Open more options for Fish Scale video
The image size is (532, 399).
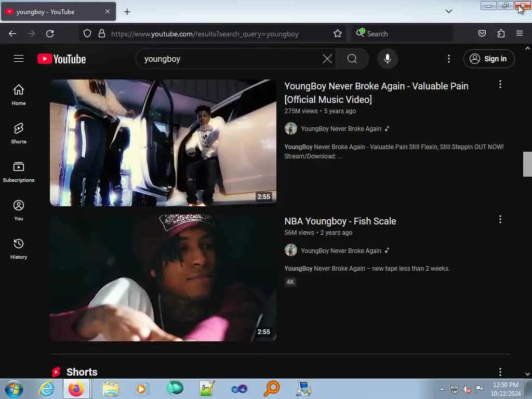500,219
